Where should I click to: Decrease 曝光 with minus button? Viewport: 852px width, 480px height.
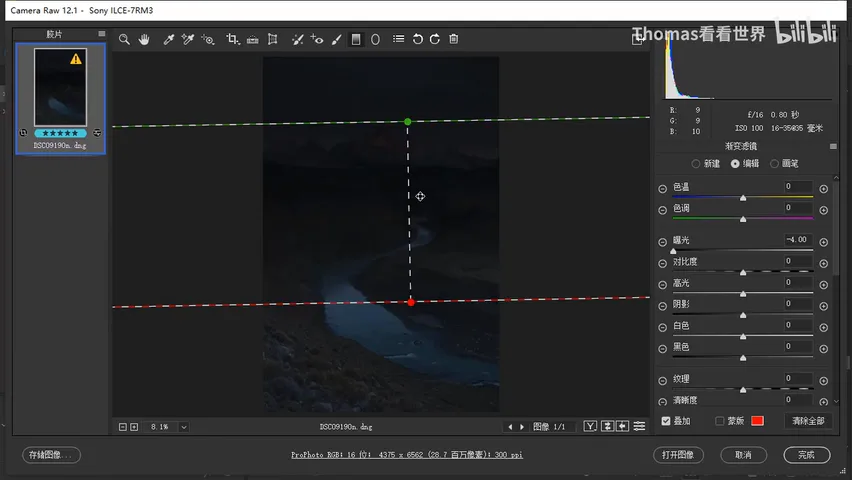click(x=662, y=242)
